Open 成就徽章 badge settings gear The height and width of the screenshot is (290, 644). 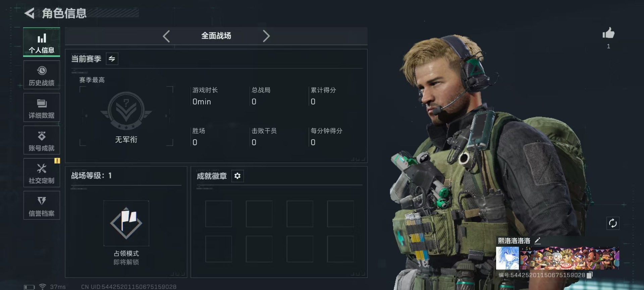pos(237,176)
